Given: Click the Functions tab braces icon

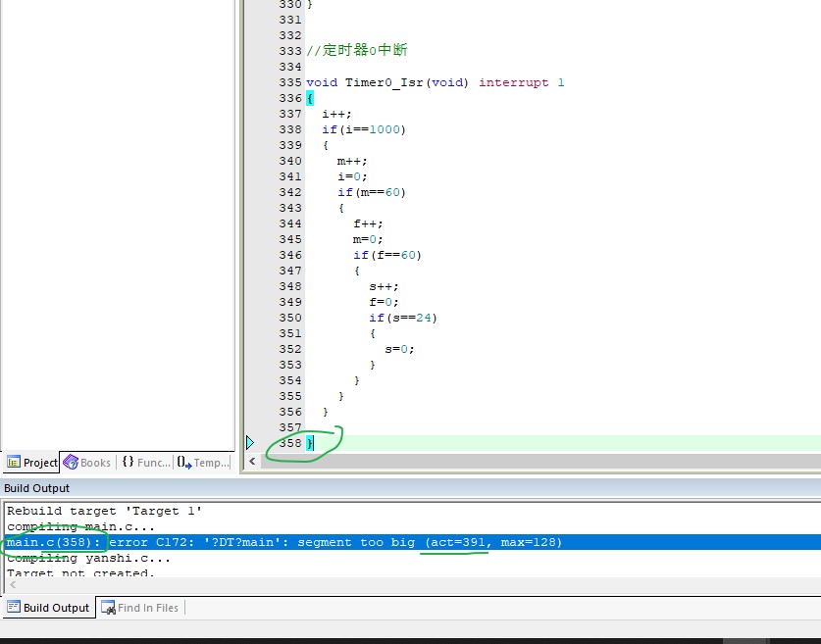Looking at the screenshot, I should point(128,462).
